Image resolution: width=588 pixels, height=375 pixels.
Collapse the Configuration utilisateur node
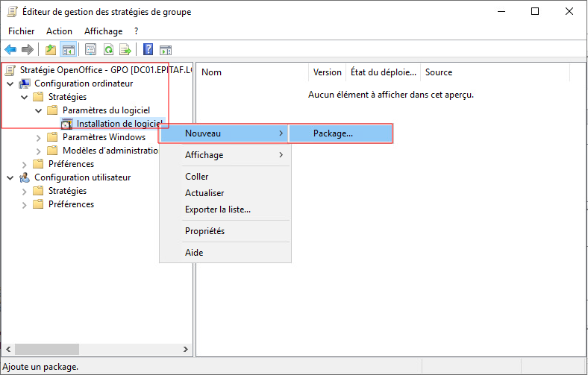coord(10,177)
